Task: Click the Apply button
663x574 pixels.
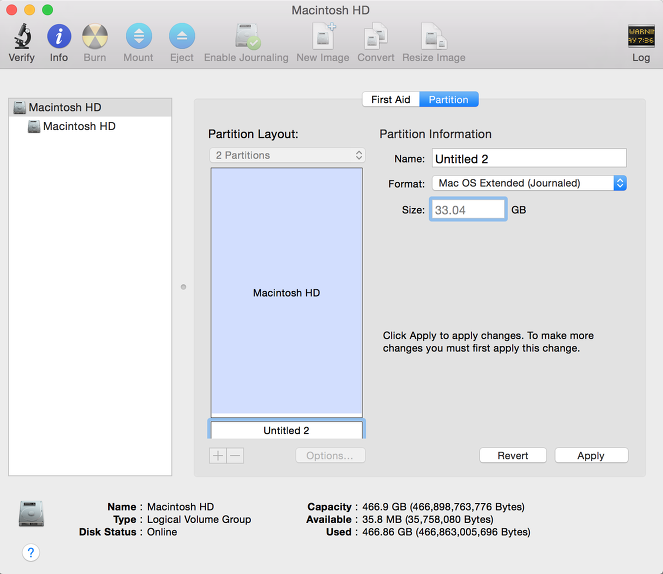Action: (x=591, y=456)
